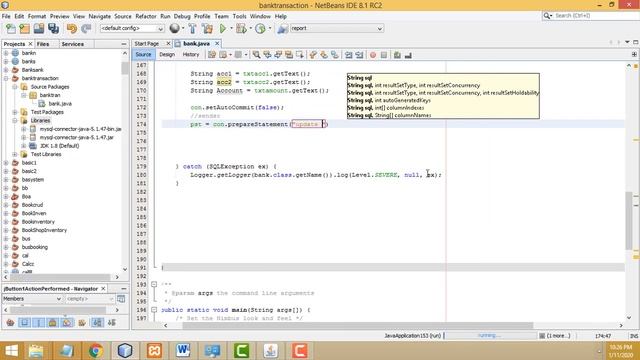The width and height of the screenshot is (640, 360).
Task: Open XAMPP from the taskbar
Action: pos(154,351)
